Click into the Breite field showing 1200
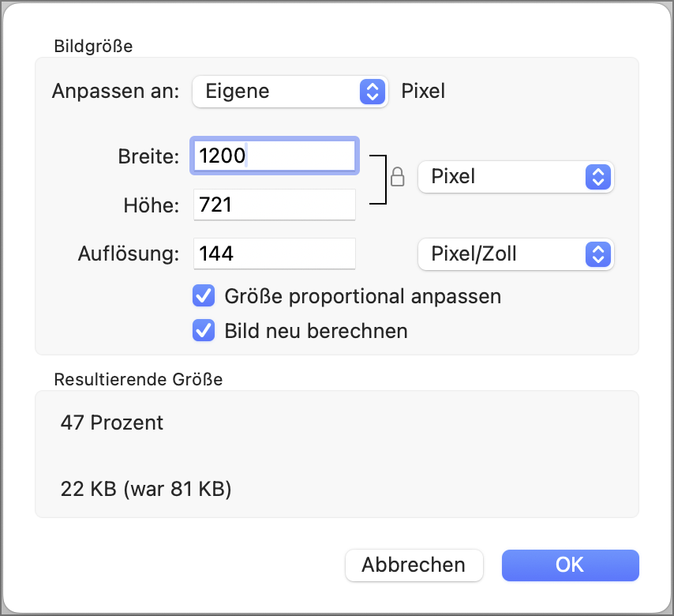This screenshot has height=616, width=674. 275,156
